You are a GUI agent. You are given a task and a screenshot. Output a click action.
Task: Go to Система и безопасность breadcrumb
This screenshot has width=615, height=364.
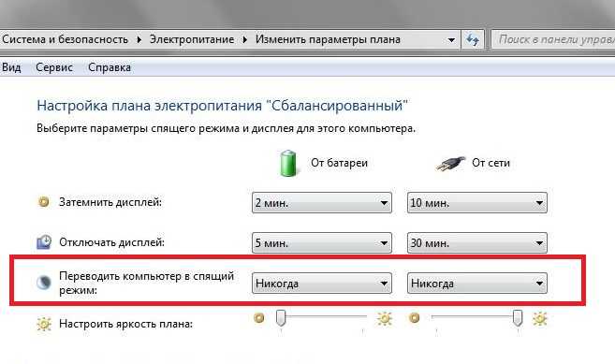coord(66,39)
